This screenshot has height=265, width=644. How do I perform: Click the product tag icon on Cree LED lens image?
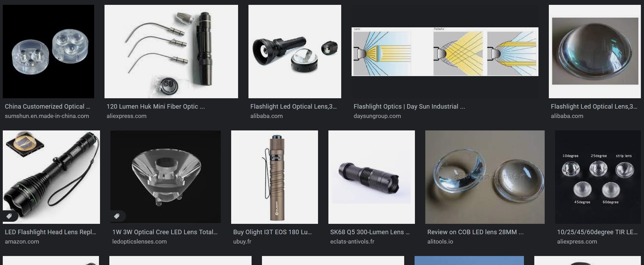point(117,216)
